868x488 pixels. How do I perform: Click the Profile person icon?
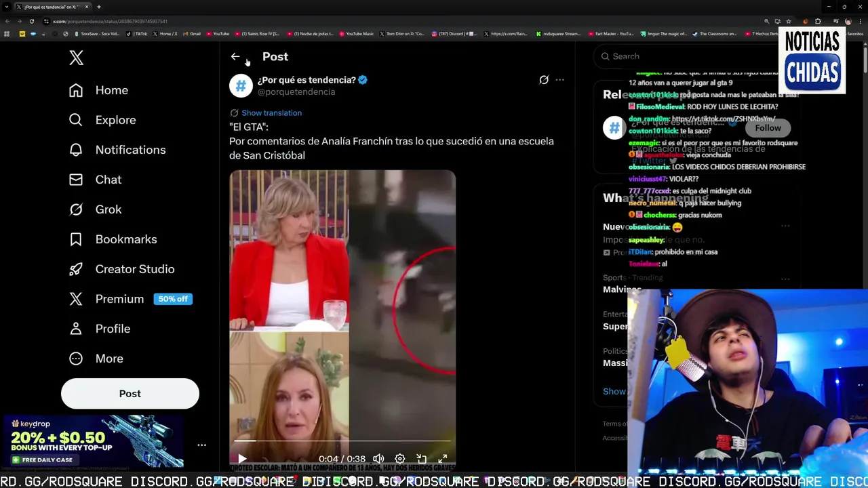coord(76,329)
